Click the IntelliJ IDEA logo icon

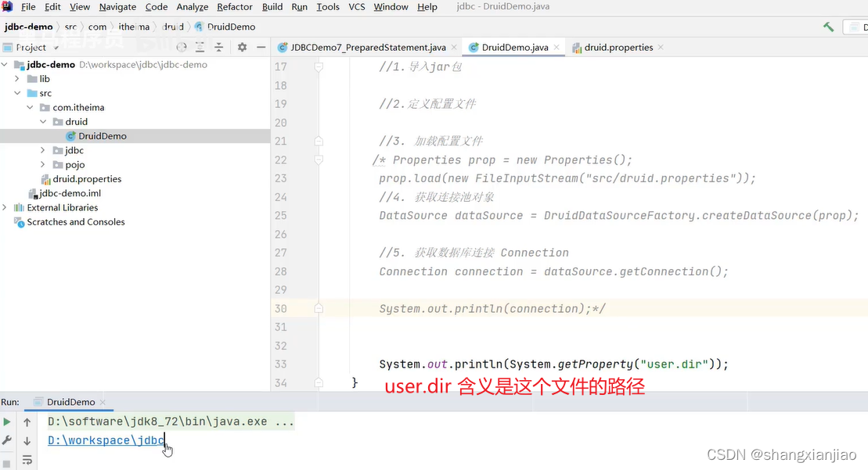(7, 6)
